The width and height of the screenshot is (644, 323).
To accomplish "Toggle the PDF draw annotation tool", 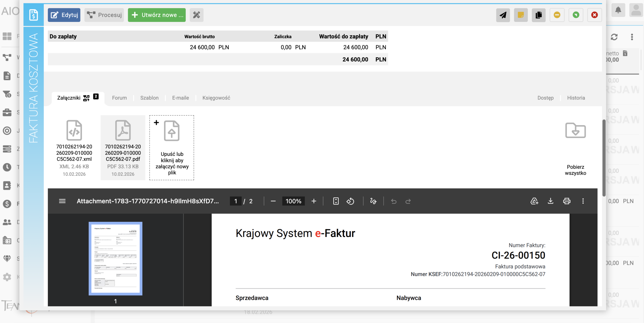I will (373, 201).
